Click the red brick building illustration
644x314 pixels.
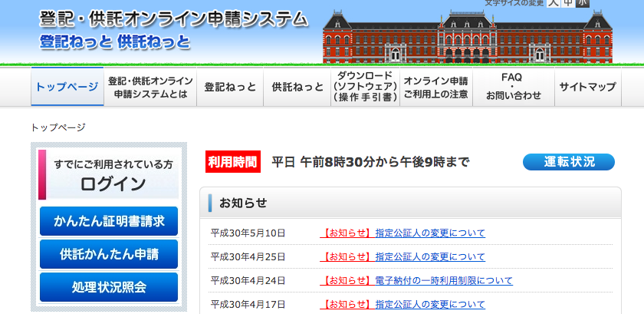468,37
